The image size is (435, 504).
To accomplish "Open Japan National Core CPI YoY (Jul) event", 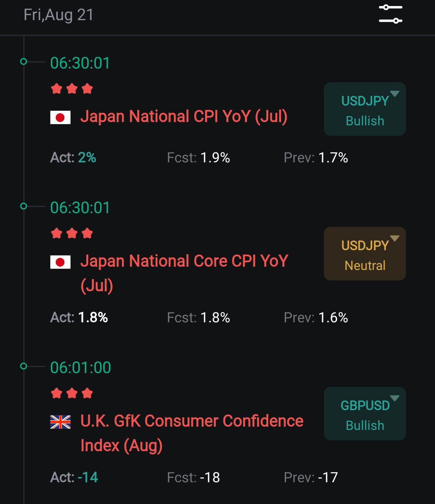I will tap(184, 274).
